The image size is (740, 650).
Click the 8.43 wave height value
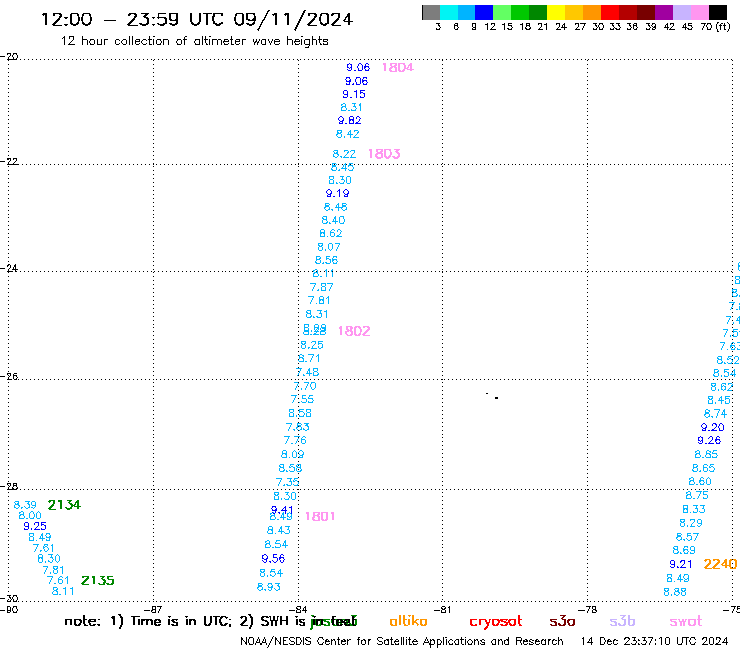coord(278,531)
